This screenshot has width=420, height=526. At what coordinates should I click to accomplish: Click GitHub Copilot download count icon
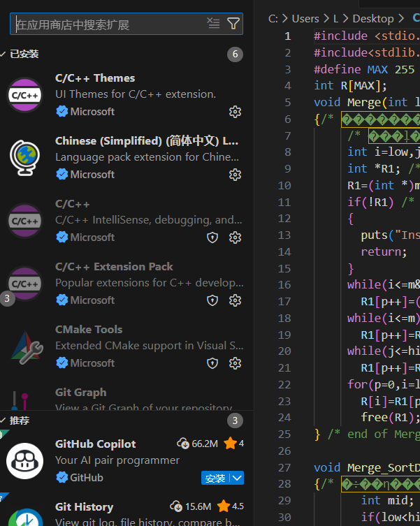tap(183, 444)
